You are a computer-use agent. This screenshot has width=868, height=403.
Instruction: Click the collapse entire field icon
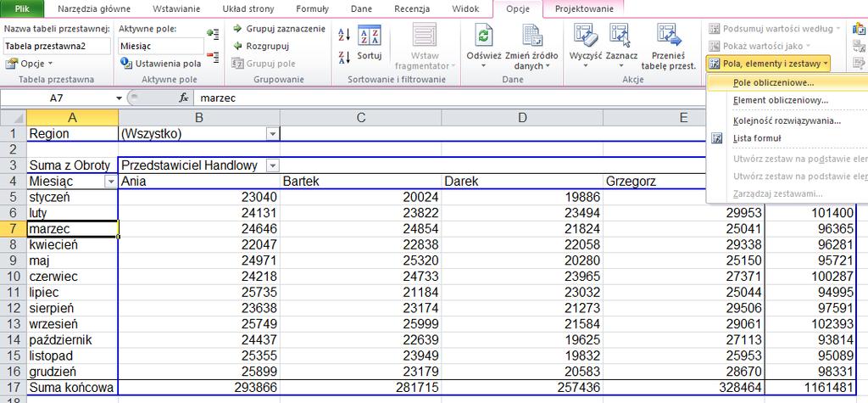pos(213,55)
